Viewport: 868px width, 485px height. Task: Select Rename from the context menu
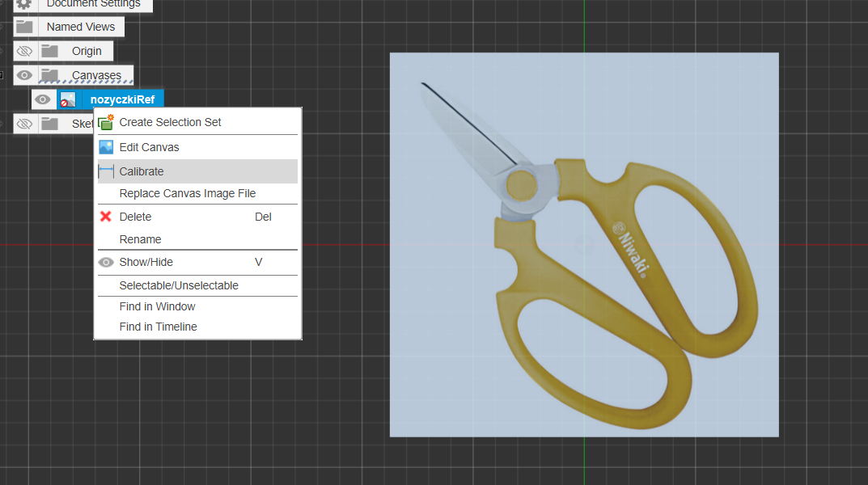coord(140,239)
